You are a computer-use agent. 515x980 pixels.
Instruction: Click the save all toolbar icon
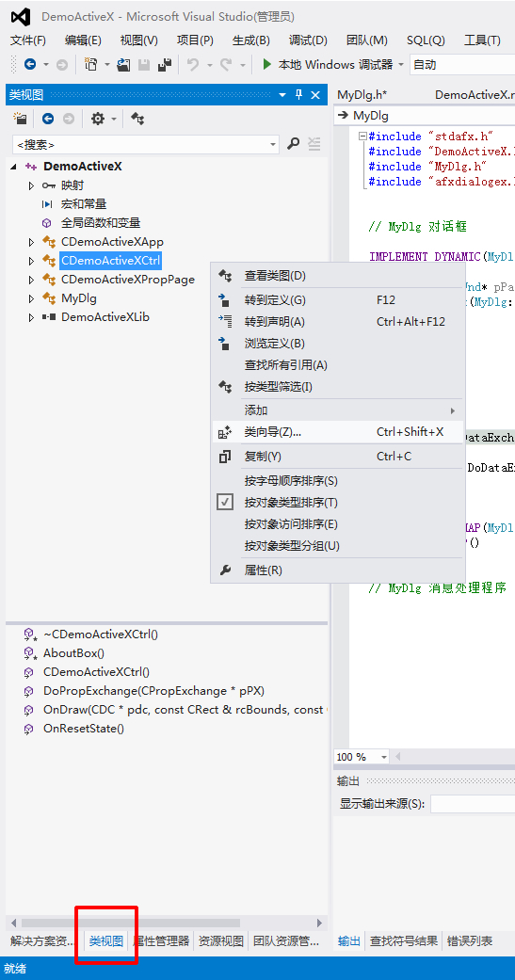click(165, 64)
